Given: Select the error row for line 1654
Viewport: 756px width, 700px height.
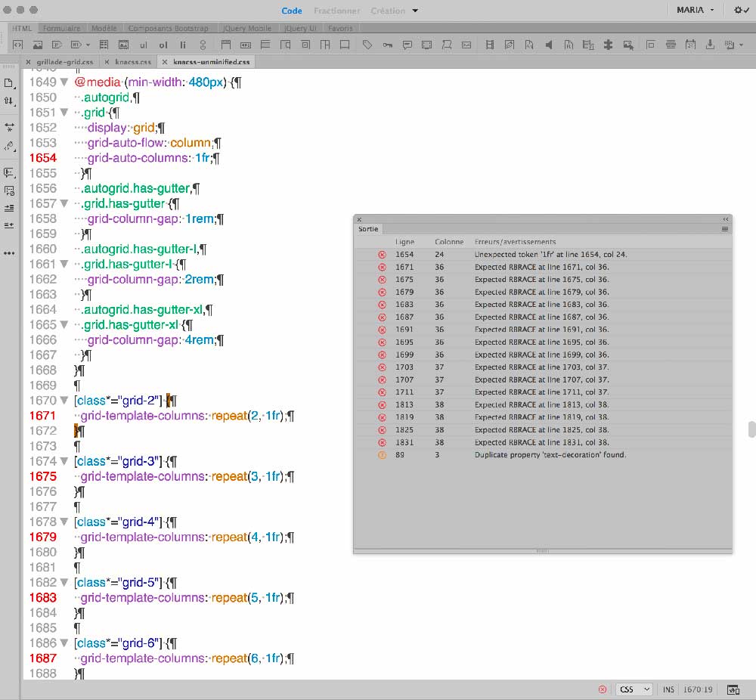Looking at the screenshot, I should click(x=543, y=255).
